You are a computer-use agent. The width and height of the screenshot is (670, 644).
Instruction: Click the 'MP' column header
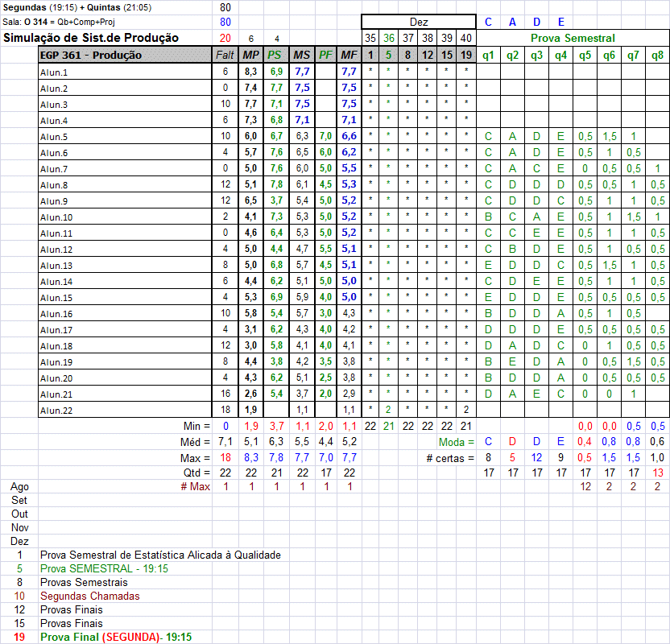click(x=250, y=55)
